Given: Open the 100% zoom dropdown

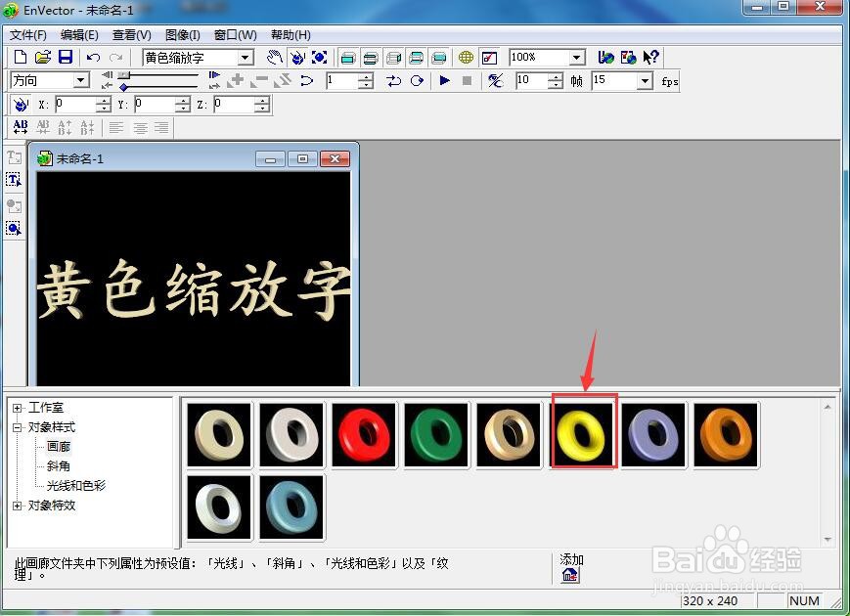Looking at the screenshot, I should pos(577,58).
